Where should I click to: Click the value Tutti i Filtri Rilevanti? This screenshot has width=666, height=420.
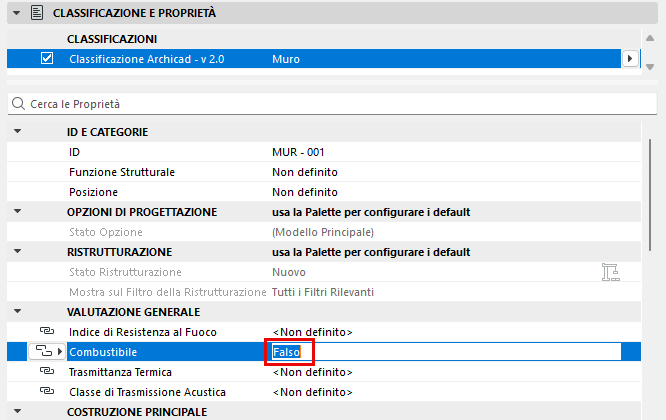pyautogui.click(x=323, y=292)
